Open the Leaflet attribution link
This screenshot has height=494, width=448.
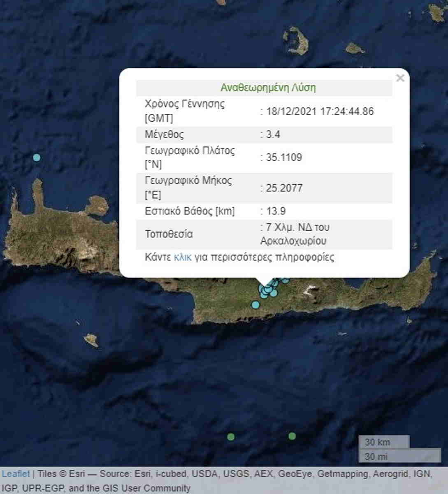pos(16,474)
